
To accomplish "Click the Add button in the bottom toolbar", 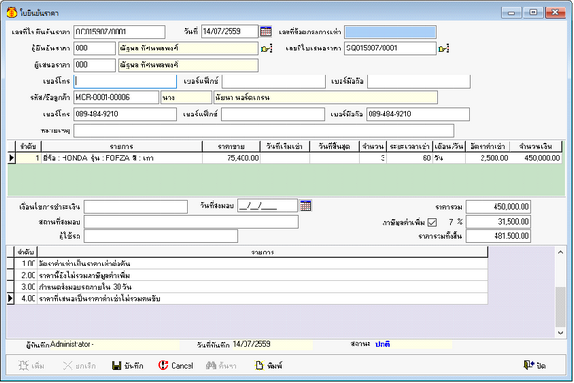I will (x=31, y=365).
